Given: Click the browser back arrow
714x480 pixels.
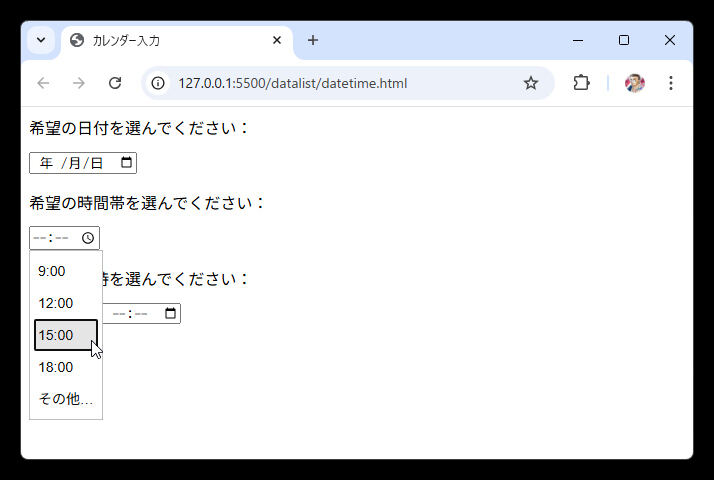Looking at the screenshot, I should (43, 83).
